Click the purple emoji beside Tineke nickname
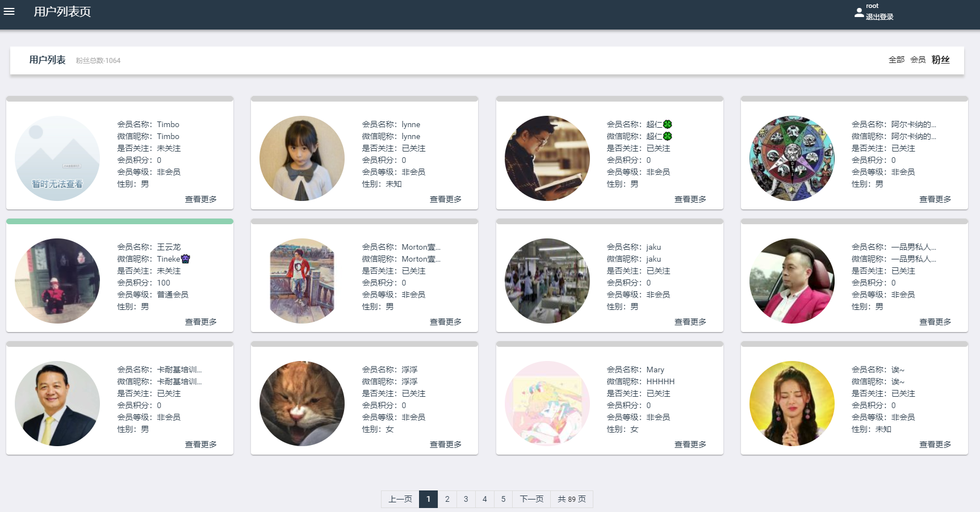Image resolution: width=980 pixels, height=512 pixels. pos(185,259)
